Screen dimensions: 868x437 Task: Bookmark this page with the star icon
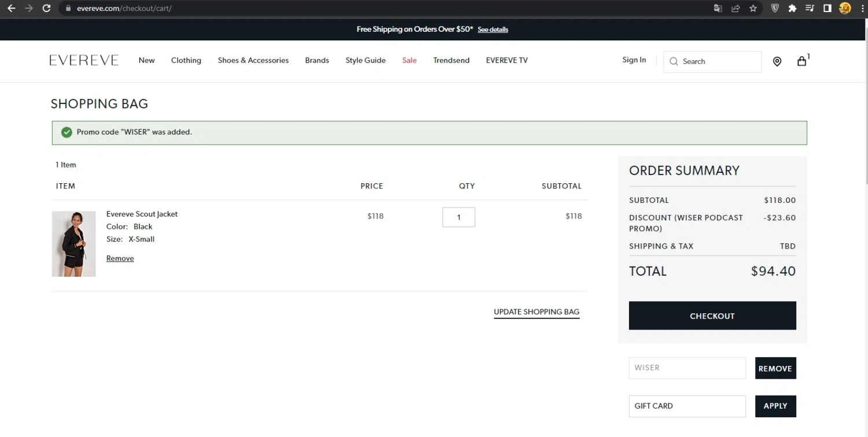753,8
